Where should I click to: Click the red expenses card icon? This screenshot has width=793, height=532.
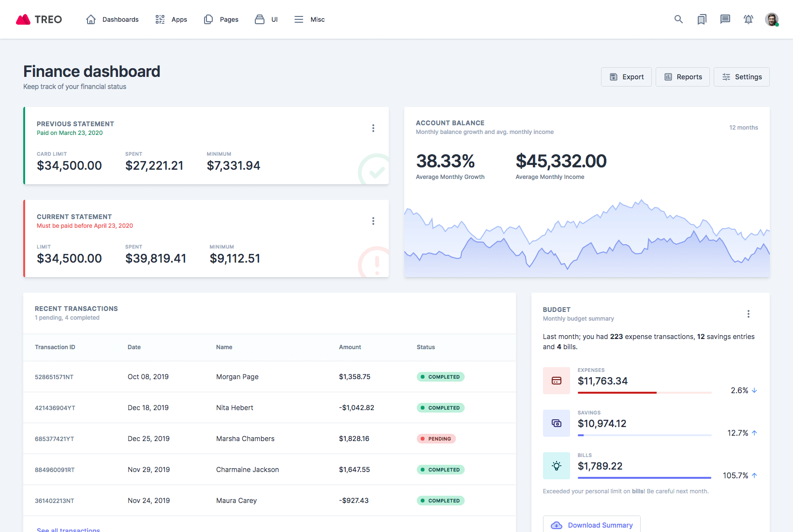(556, 381)
